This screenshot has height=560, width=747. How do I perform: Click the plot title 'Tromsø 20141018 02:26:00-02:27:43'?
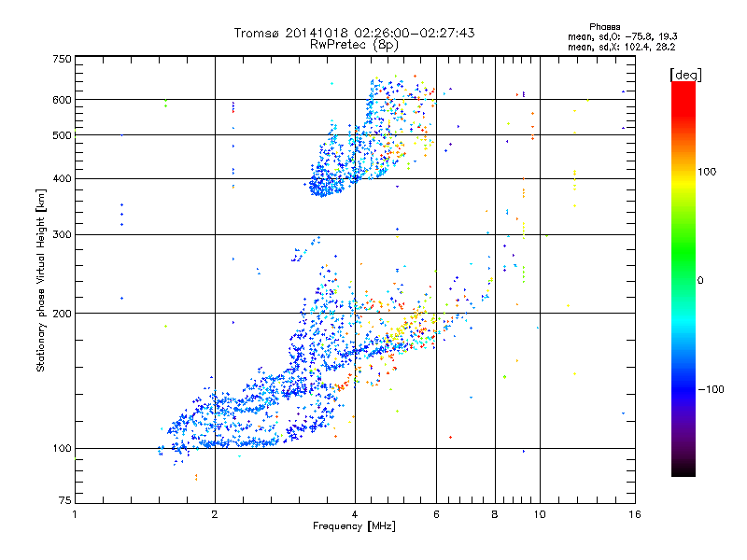coord(355,33)
